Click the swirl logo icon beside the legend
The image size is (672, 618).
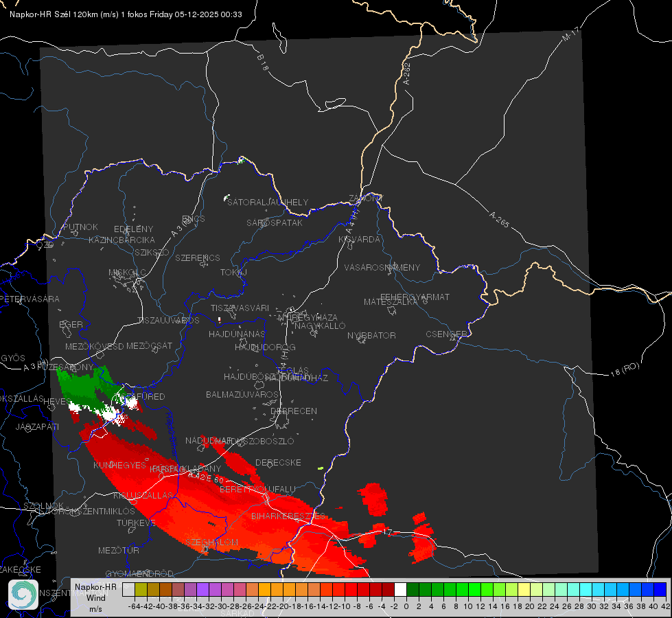point(23,595)
